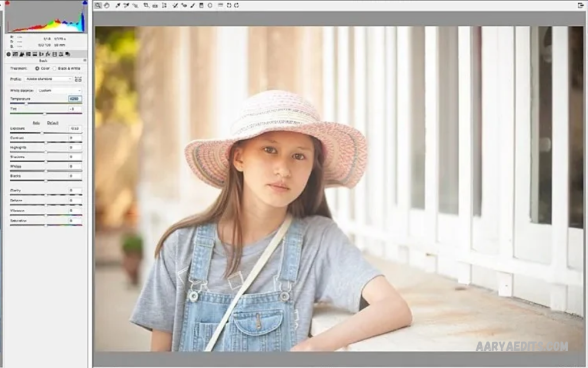Click the Temperature slider handle
Image resolution: width=588 pixels, height=368 pixels.
click(26, 103)
